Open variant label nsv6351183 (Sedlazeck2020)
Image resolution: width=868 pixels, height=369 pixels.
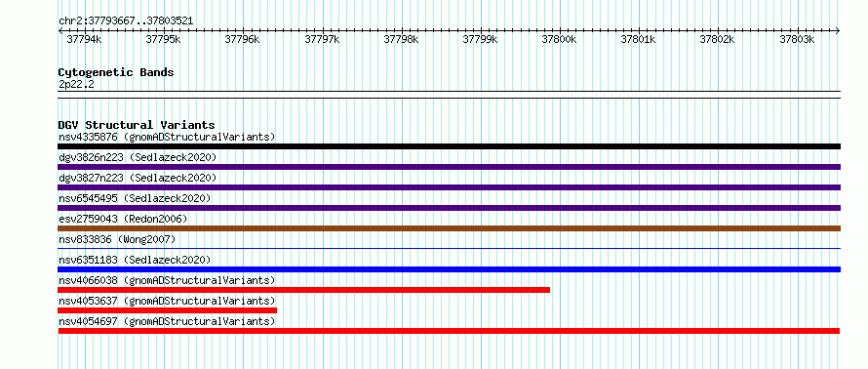(135, 260)
